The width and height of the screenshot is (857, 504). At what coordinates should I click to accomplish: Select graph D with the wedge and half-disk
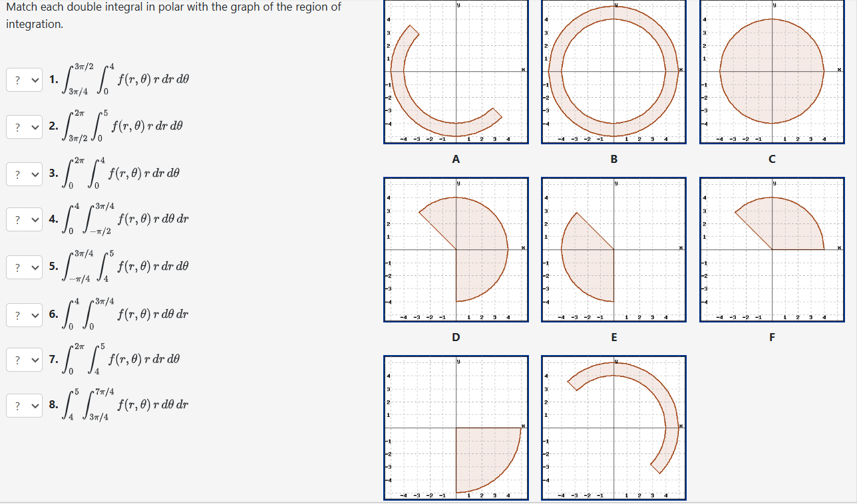[455, 249]
